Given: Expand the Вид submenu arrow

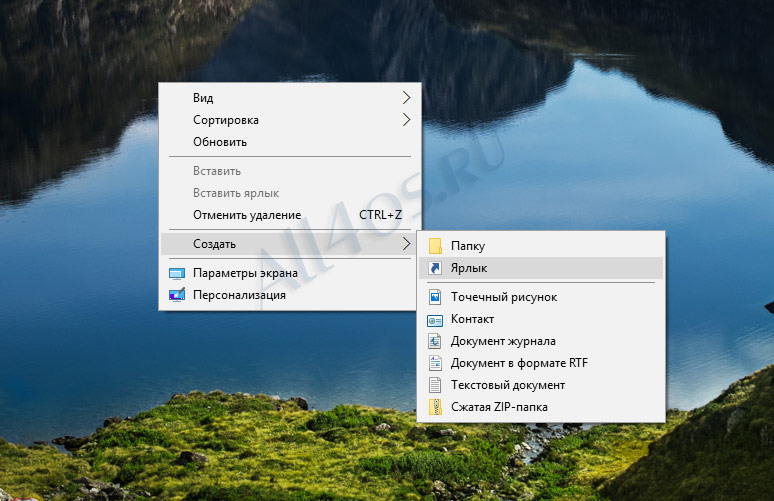Looking at the screenshot, I should coord(406,98).
